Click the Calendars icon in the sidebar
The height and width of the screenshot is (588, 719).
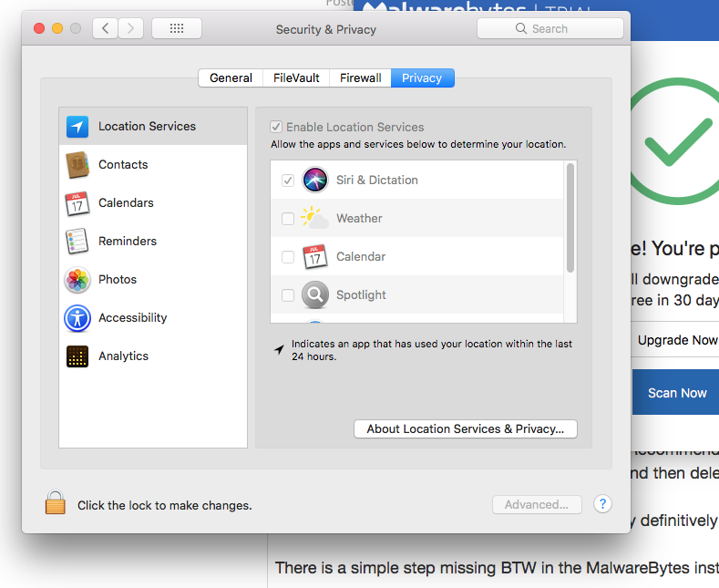pos(77,203)
